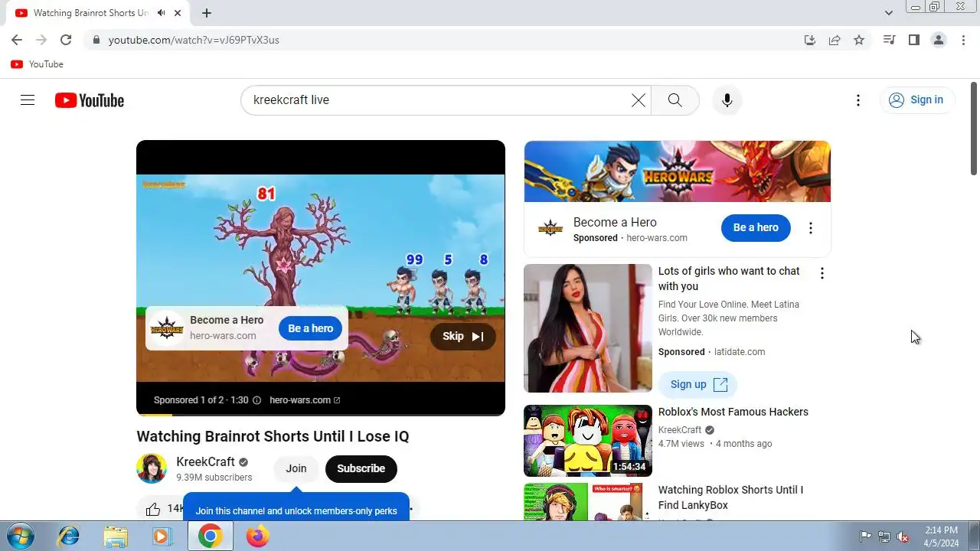Launch Internet Explorer from taskbar
Viewport: 980px width, 551px height.
pyautogui.click(x=68, y=536)
